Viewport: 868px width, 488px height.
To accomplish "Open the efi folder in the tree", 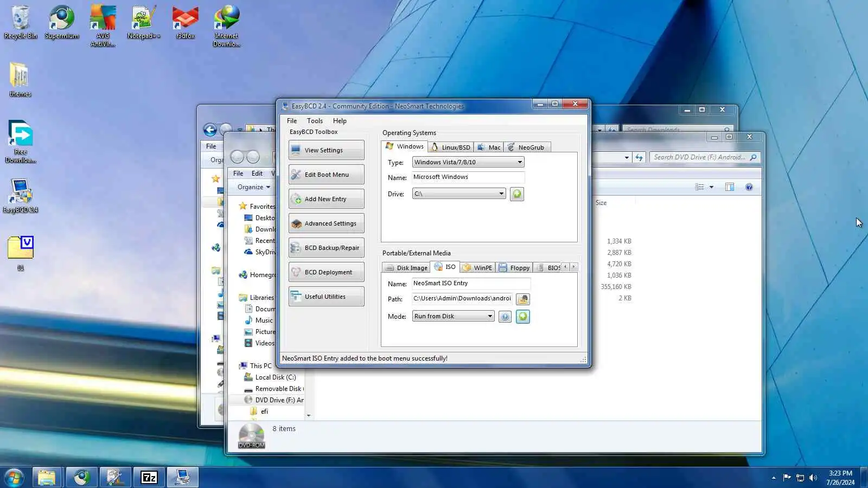I will pyautogui.click(x=264, y=412).
